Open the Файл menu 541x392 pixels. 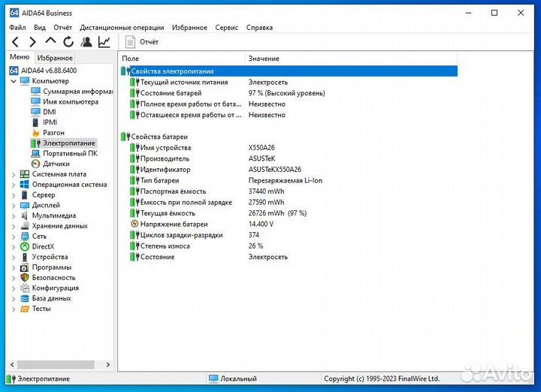coord(17,27)
